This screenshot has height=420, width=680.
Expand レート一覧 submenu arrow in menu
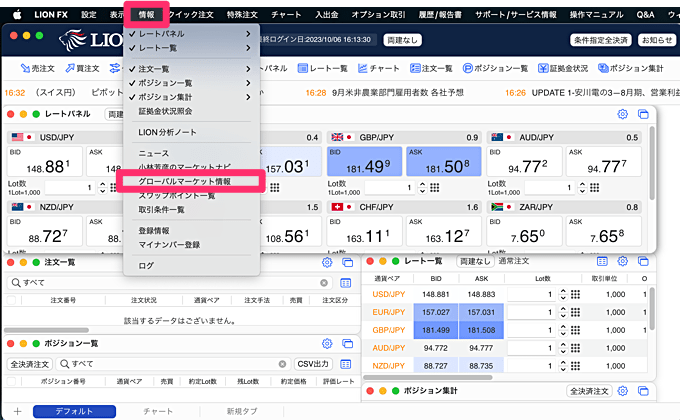coord(248,48)
